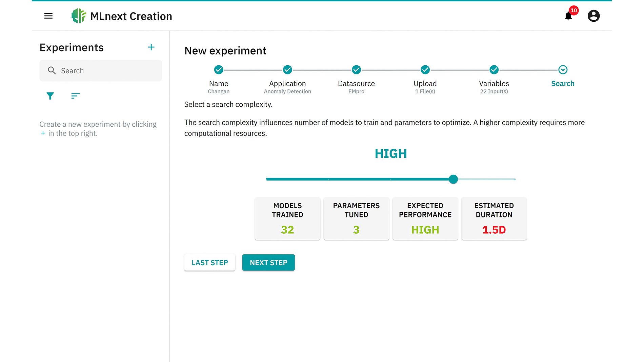Open the hamburger navigation menu
The image size is (644, 362).
(48, 16)
